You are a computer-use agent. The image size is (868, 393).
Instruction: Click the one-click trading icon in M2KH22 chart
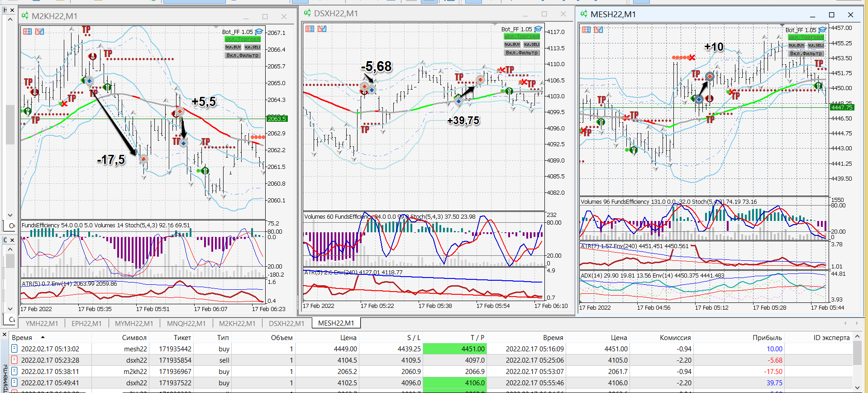coord(39,32)
